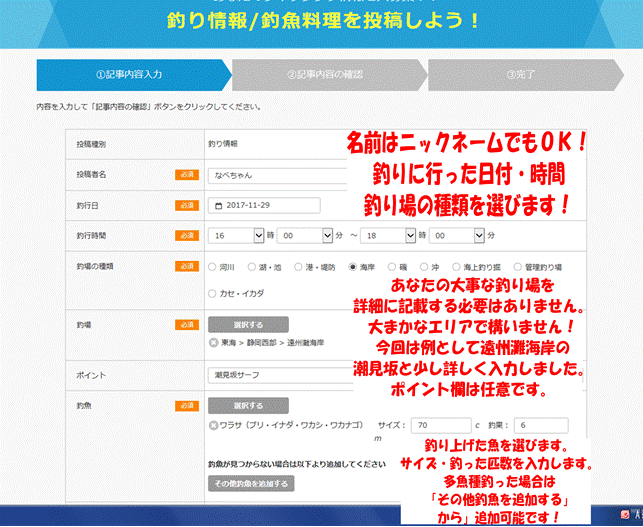Click the 釣行日 date field 2017-11-29
Screen dimensions: 643x527
click(264, 205)
